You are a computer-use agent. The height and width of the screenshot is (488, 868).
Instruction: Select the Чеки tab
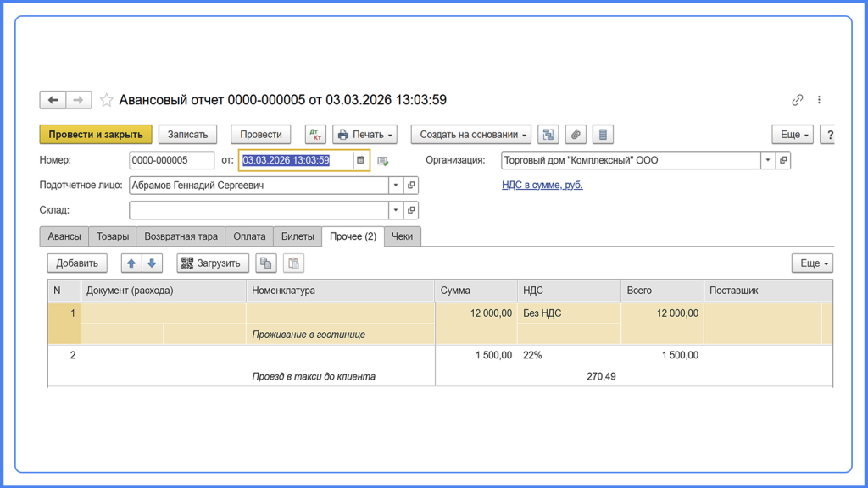[402, 236]
